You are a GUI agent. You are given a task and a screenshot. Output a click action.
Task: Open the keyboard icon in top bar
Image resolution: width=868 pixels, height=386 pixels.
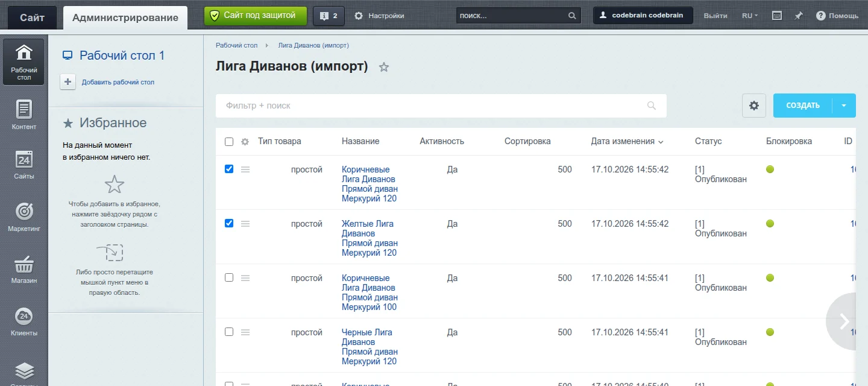pos(777,16)
